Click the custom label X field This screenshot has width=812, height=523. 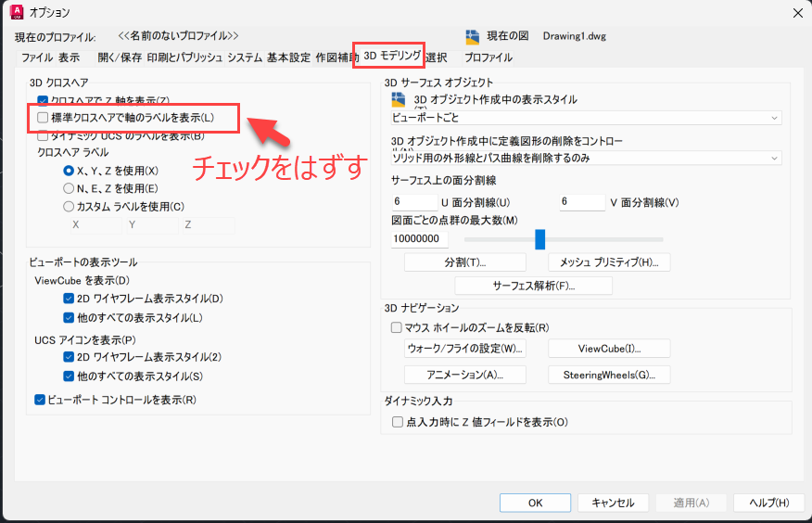(x=95, y=225)
